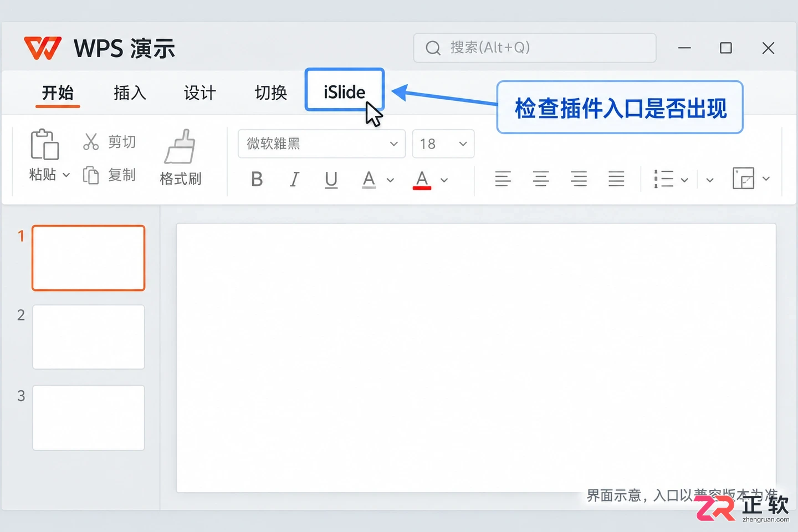Center align text
The width and height of the screenshot is (798, 532).
541,178
